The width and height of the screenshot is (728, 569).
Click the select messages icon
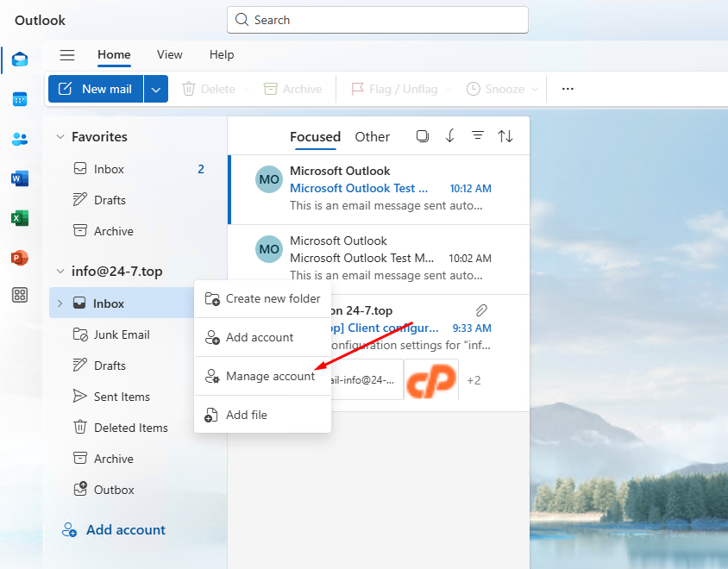[422, 136]
